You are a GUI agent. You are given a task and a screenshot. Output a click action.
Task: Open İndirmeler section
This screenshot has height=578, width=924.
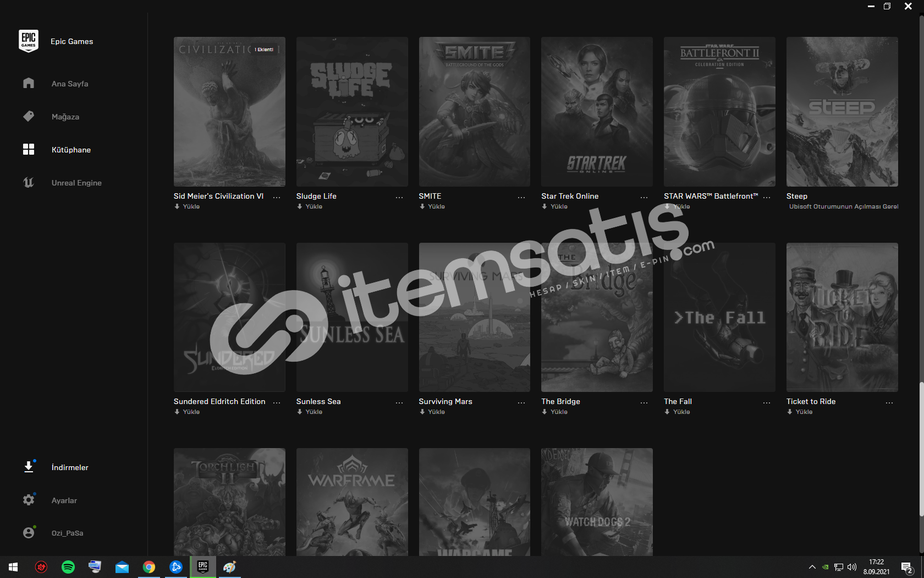point(70,467)
